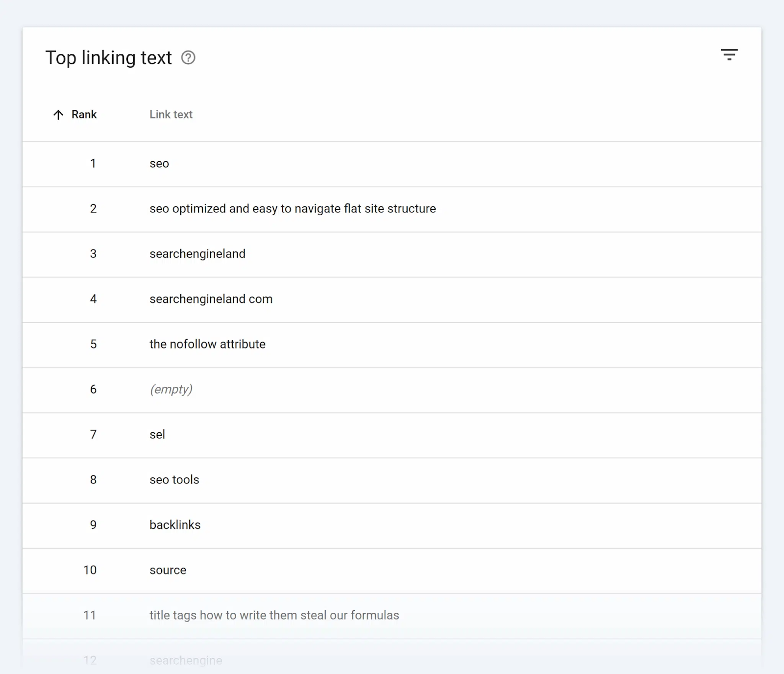Expand the row for 'seo'
Screen dimensions: 784x674
[159, 164]
